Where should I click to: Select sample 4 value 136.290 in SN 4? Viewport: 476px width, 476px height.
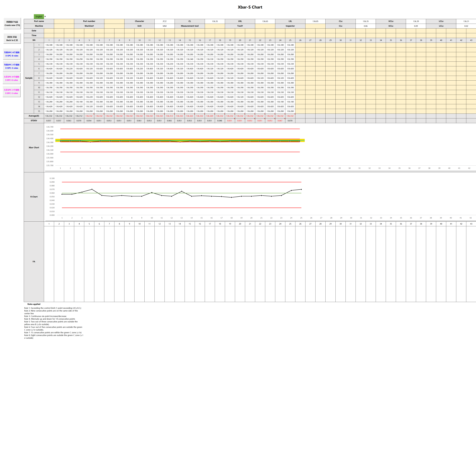click(x=79, y=59)
